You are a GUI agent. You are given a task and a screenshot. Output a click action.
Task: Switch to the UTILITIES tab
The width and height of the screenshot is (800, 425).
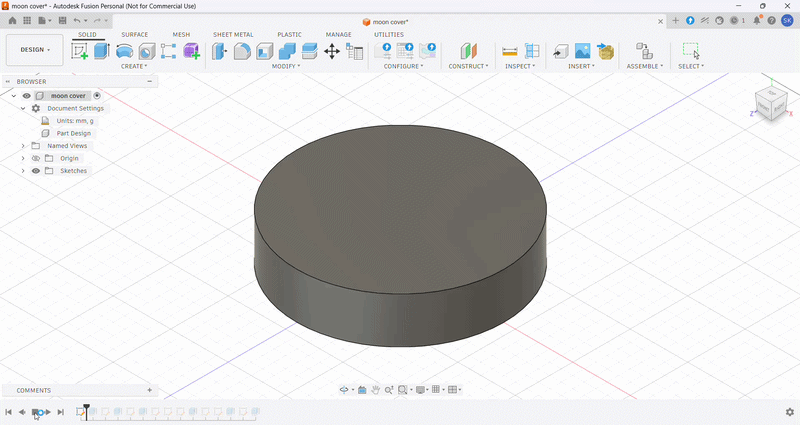(x=389, y=35)
